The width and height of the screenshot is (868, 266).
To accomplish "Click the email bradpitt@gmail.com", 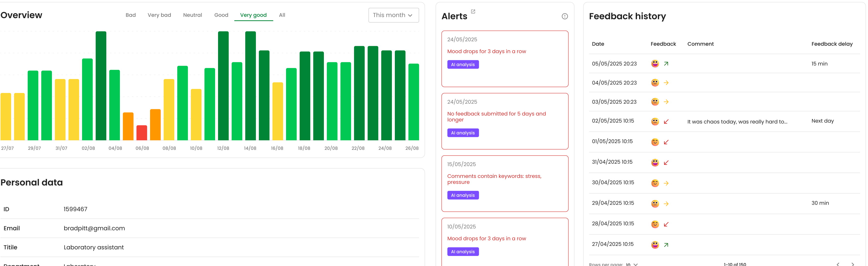I will (94, 228).
